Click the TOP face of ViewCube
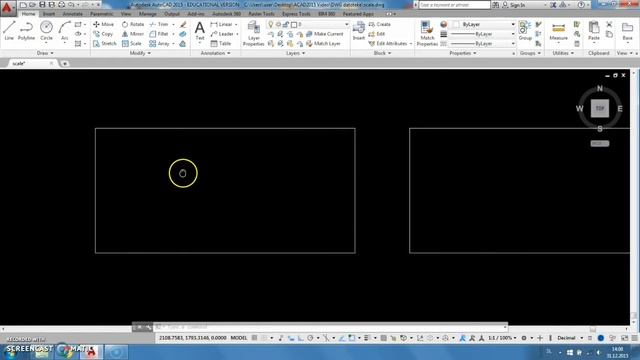The height and width of the screenshot is (360, 640). (x=600, y=108)
